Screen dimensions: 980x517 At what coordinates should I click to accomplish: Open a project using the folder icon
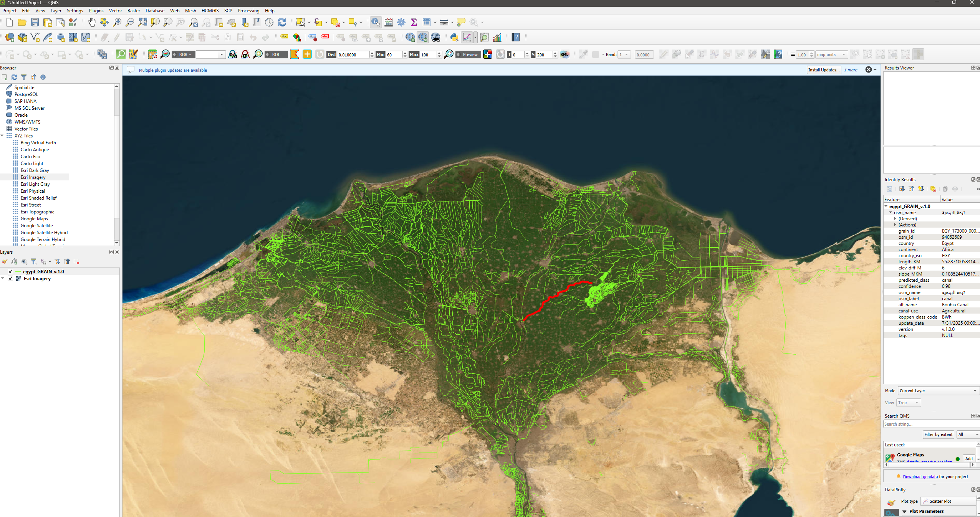pyautogui.click(x=22, y=22)
